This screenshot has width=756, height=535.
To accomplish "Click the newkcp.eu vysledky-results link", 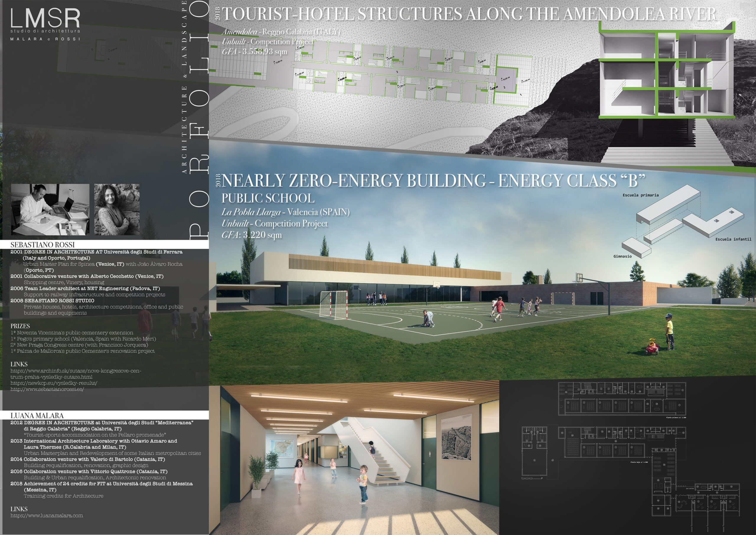I will [x=54, y=383].
